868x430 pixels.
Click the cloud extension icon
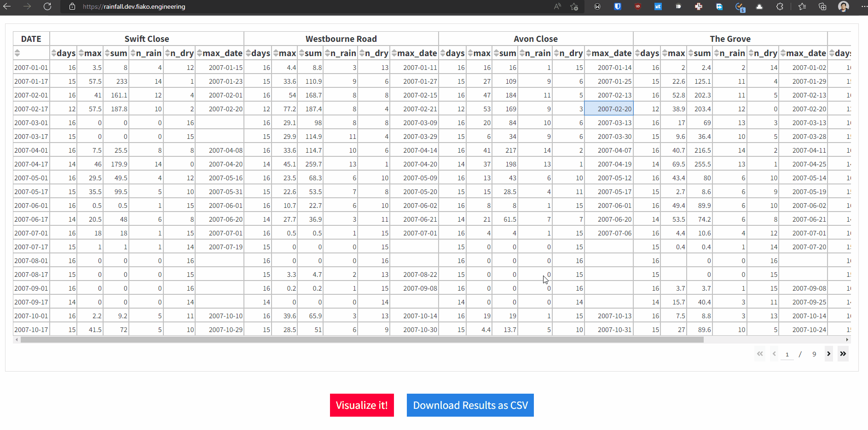point(759,6)
